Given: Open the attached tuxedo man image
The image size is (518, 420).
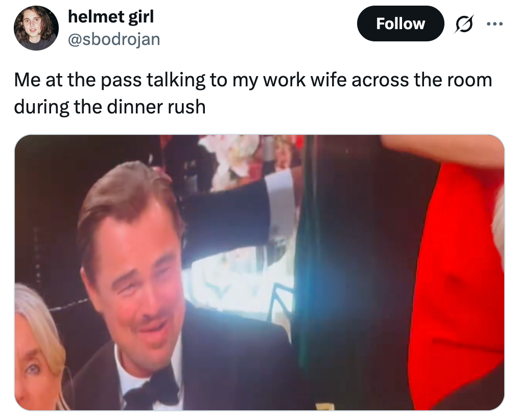Looking at the screenshot, I should [260, 272].
